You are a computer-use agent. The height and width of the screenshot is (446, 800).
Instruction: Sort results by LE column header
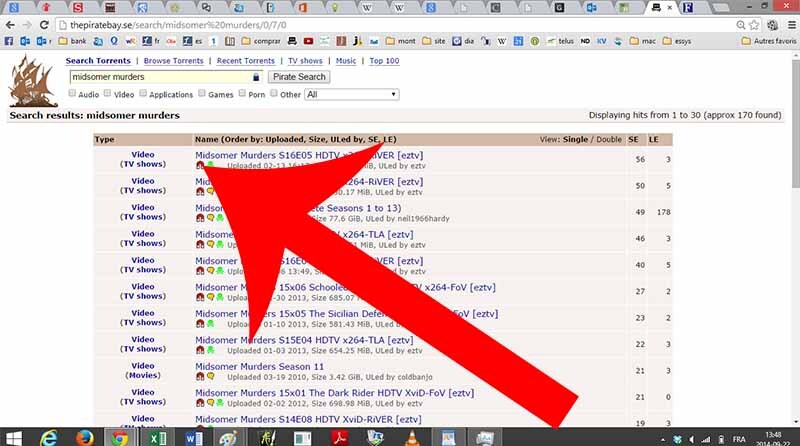pos(654,139)
